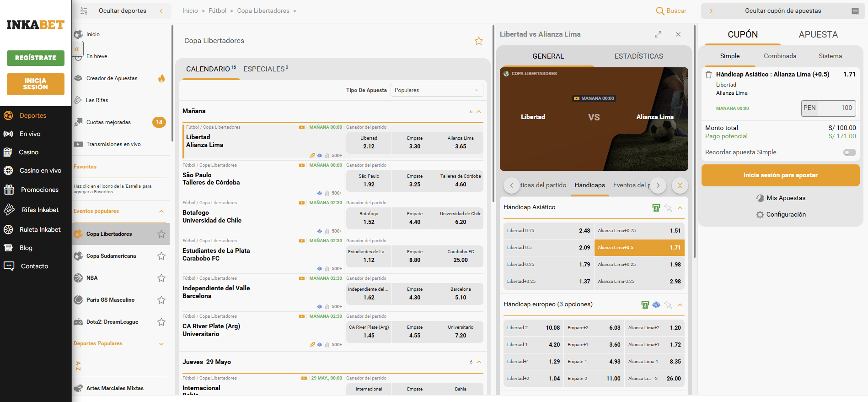This screenshot has width=868, height=402.
Task: Collapse the Jueves 29 Mayo section
Action: coord(479,362)
